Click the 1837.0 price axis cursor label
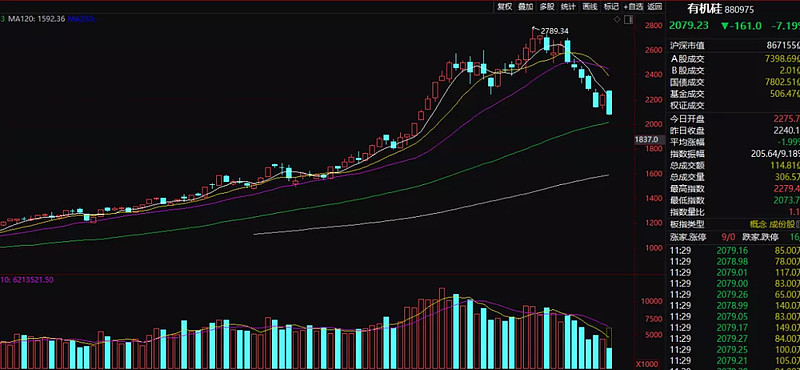800x370 pixels. coord(647,139)
